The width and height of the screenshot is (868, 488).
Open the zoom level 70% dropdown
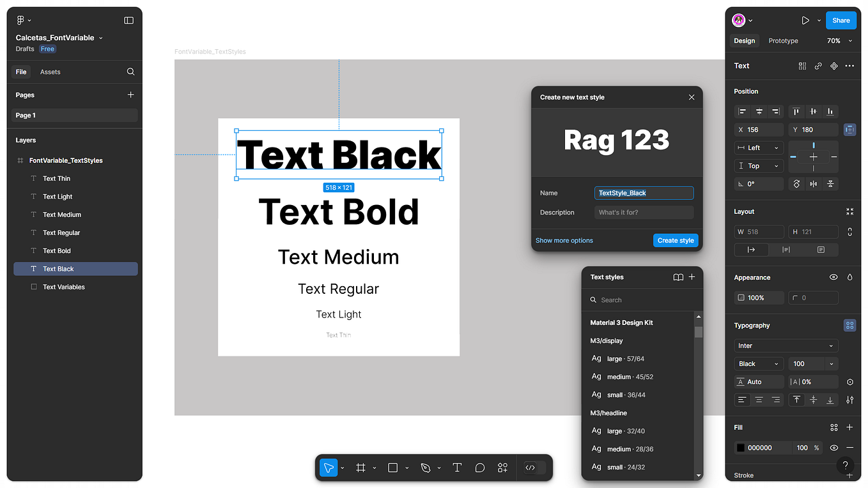[838, 40]
